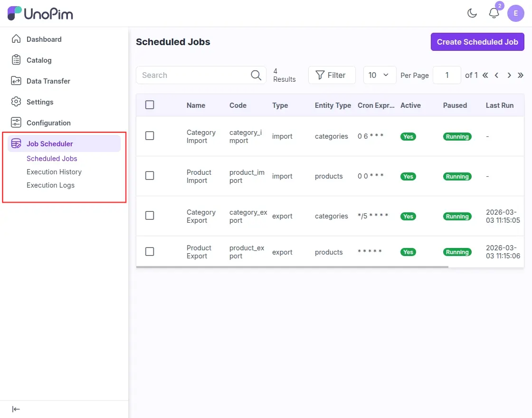Open Scheduled Jobs submenu link
Image resolution: width=532 pixels, height=418 pixels.
click(52, 159)
